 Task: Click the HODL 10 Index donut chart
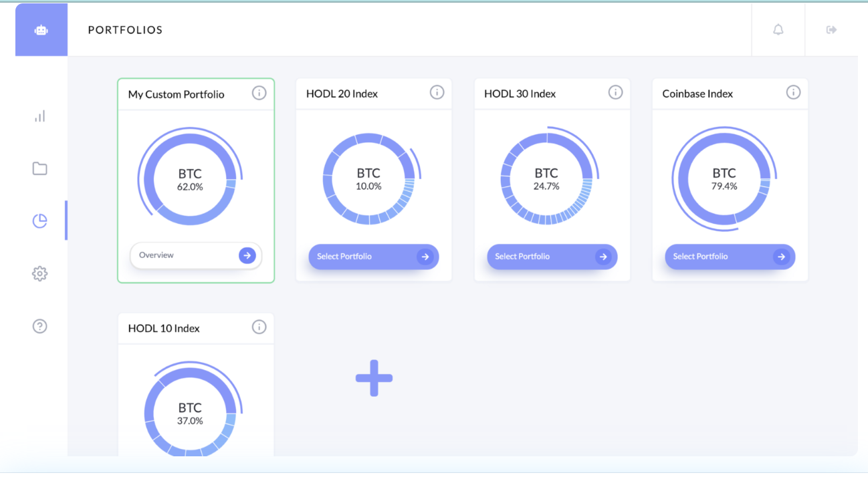pyautogui.click(x=191, y=410)
